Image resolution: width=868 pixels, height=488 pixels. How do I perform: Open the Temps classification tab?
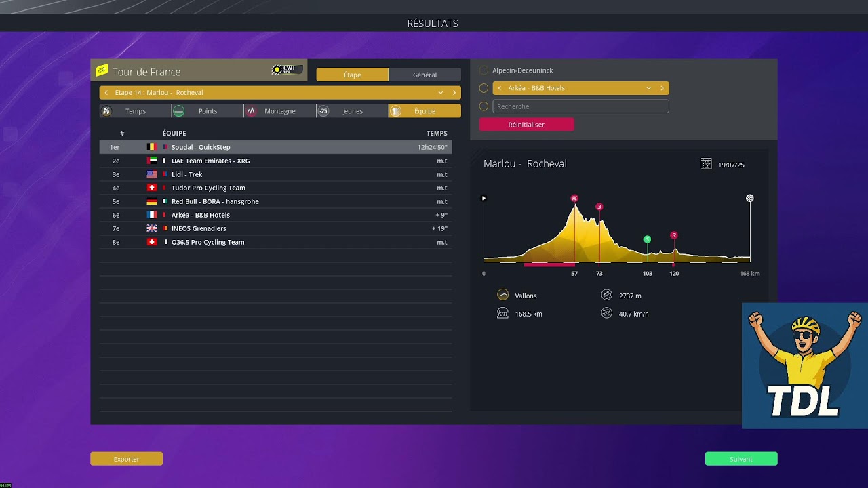click(x=135, y=111)
